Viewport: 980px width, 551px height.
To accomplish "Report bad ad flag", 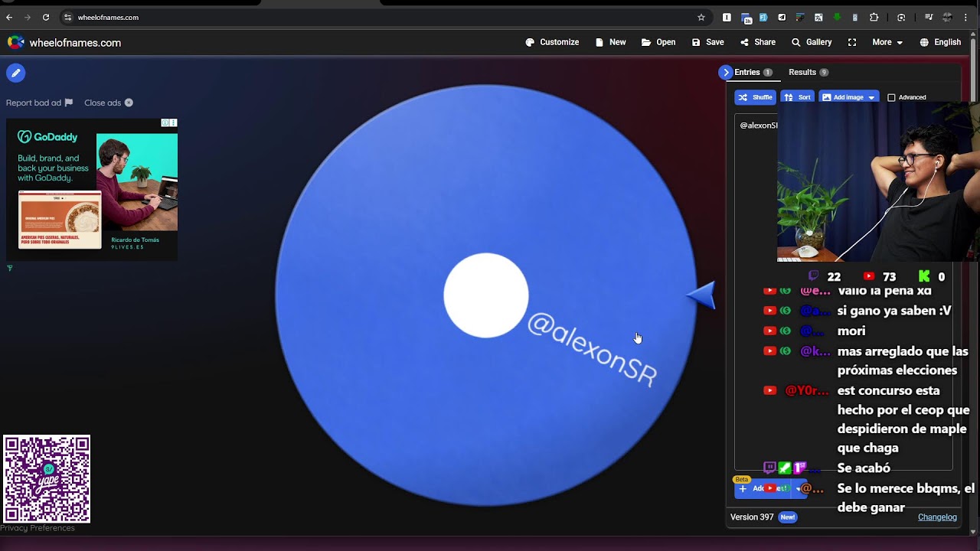I will pyautogui.click(x=39, y=103).
